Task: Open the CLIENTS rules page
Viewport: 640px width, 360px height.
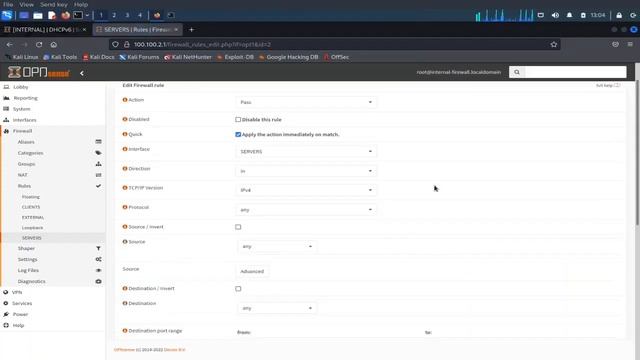Action: coord(31,207)
